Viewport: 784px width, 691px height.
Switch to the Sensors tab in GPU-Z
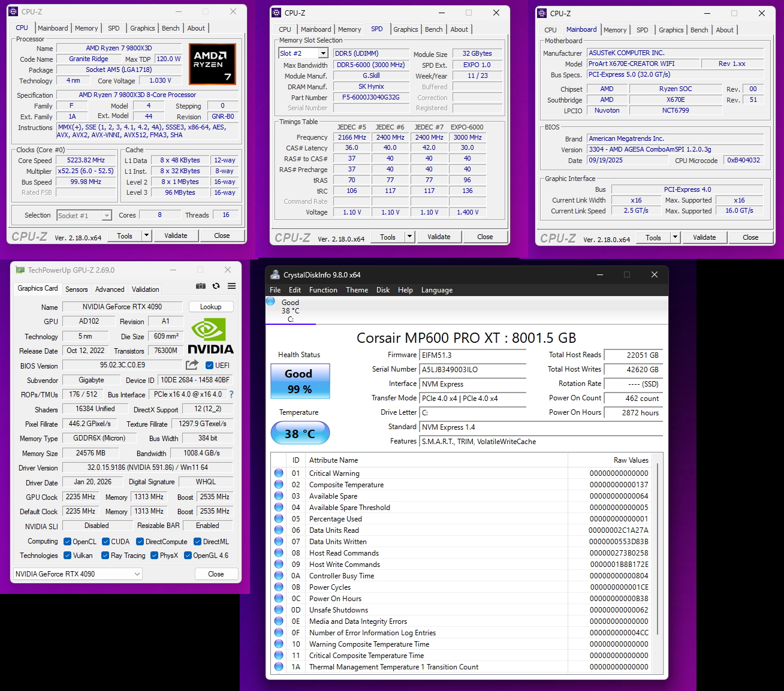77,289
